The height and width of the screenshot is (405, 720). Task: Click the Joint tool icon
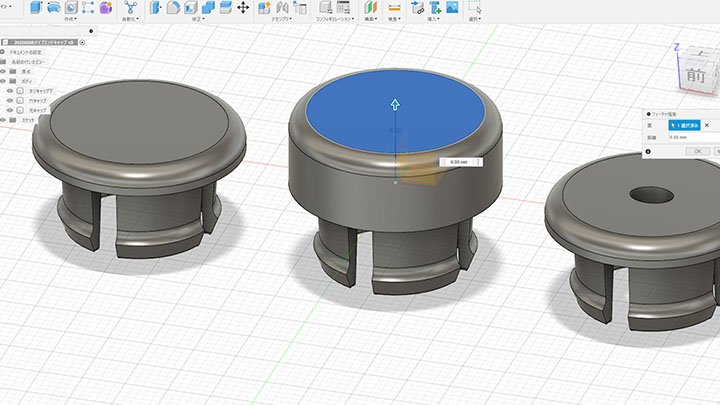(x=282, y=7)
